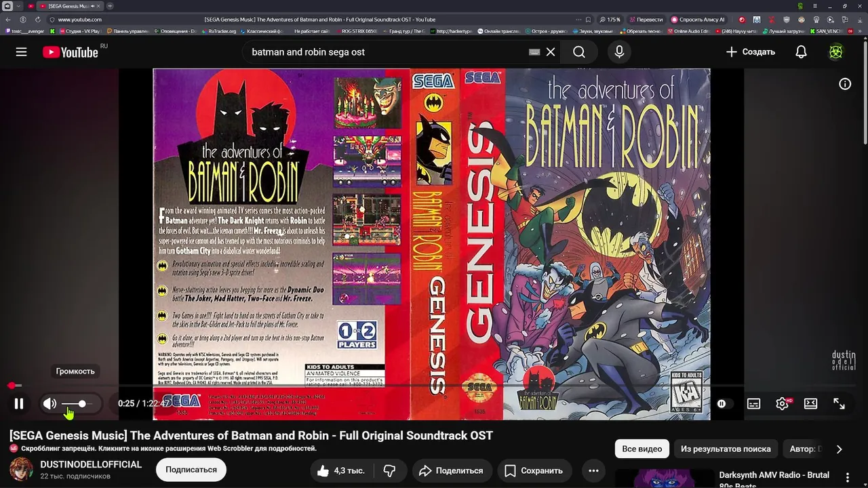Pause the video playback
This screenshot has height=488, width=868.
[19, 404]
